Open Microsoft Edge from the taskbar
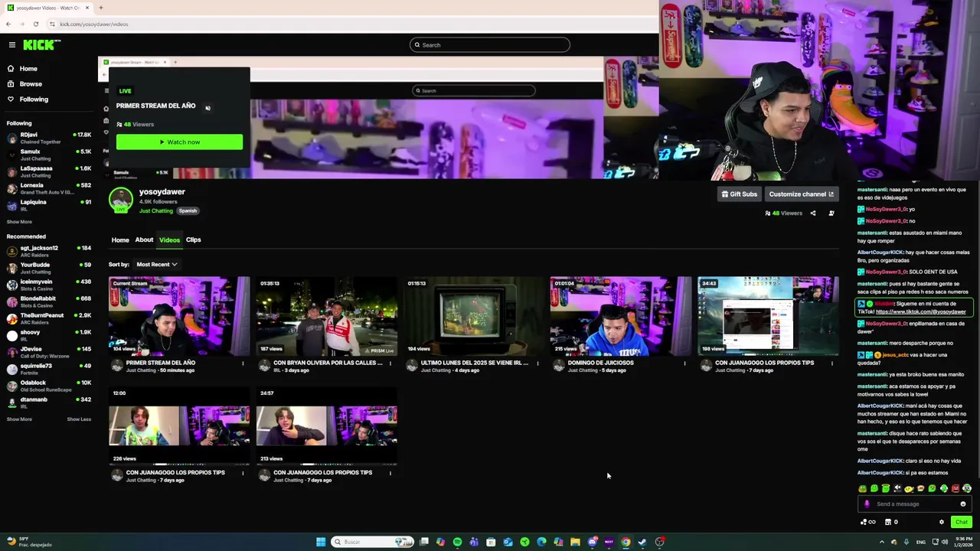This screenshot has width=980, height=551. click(x=541, y=543)
